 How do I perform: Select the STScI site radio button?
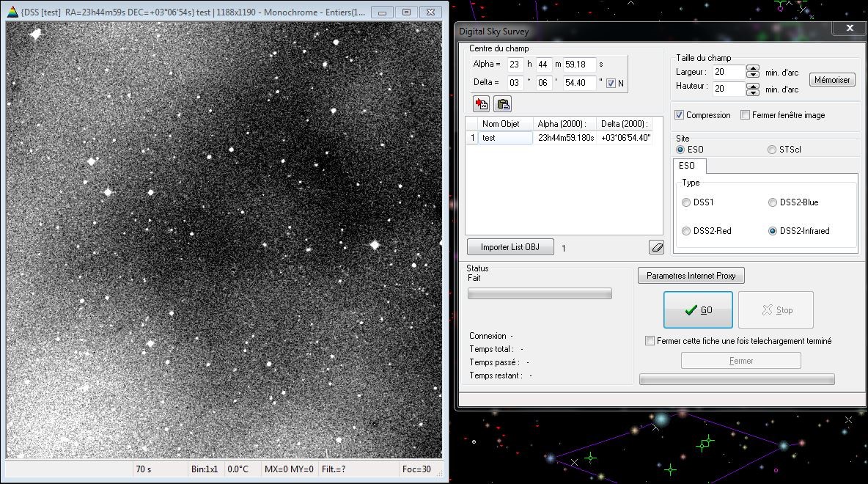pos(771,150)
